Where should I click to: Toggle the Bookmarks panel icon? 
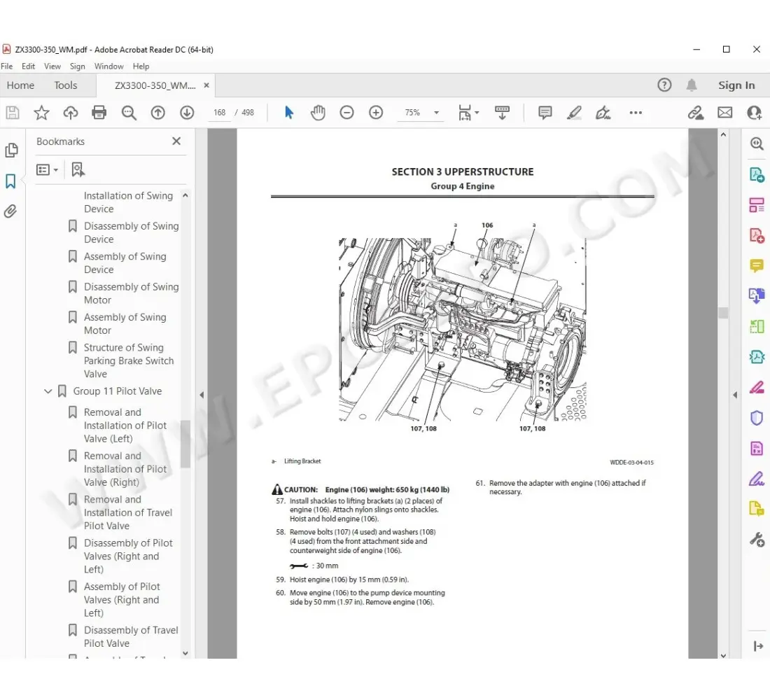tap(10, 181)
